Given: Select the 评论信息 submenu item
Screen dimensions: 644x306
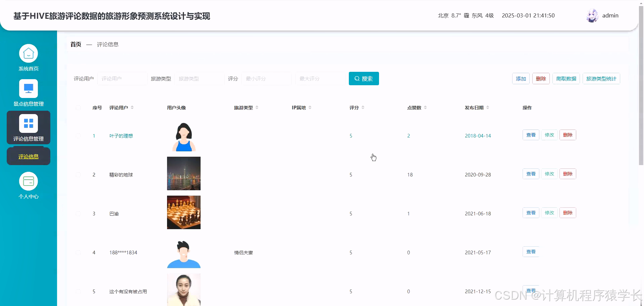Looking at the screenshot, I should click(x=28, y=156).
